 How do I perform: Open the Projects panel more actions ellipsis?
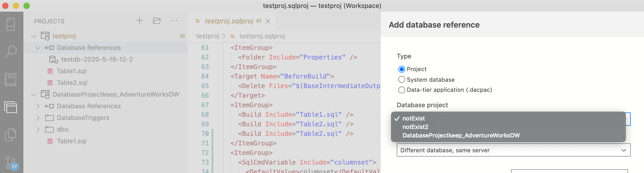(x=174, y=21)
